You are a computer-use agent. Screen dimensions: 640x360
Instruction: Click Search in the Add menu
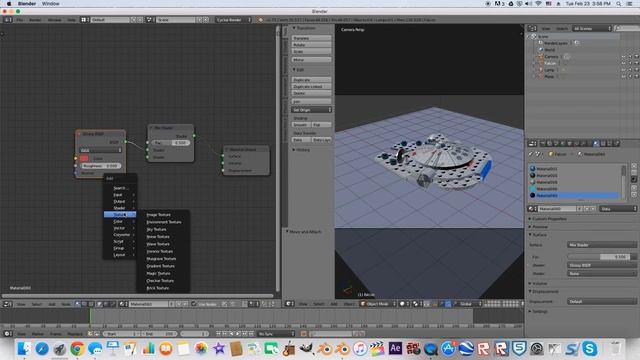(120, 188)
